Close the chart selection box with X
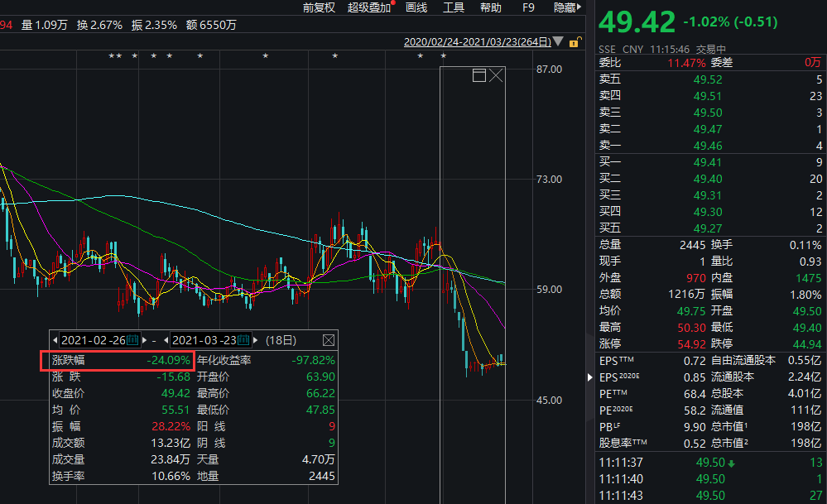Screen dimensions: 827x504 [496, 76]
